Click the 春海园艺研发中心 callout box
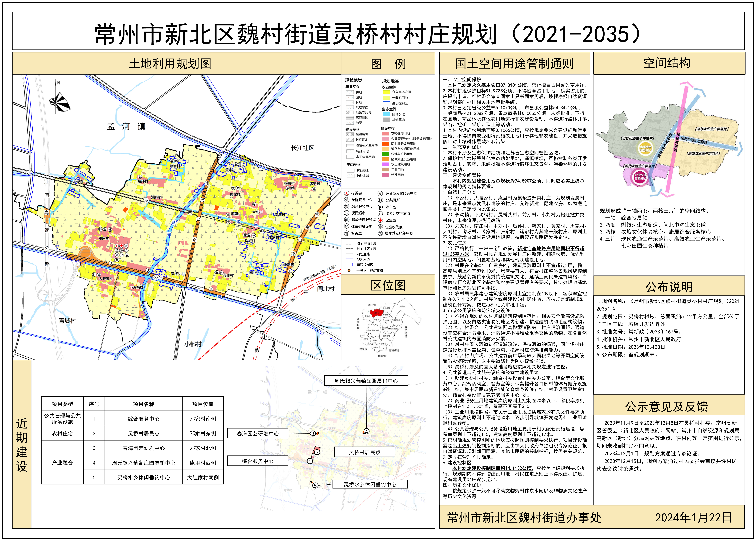This screenshot has height=541, width=756. tap(258, 433)
